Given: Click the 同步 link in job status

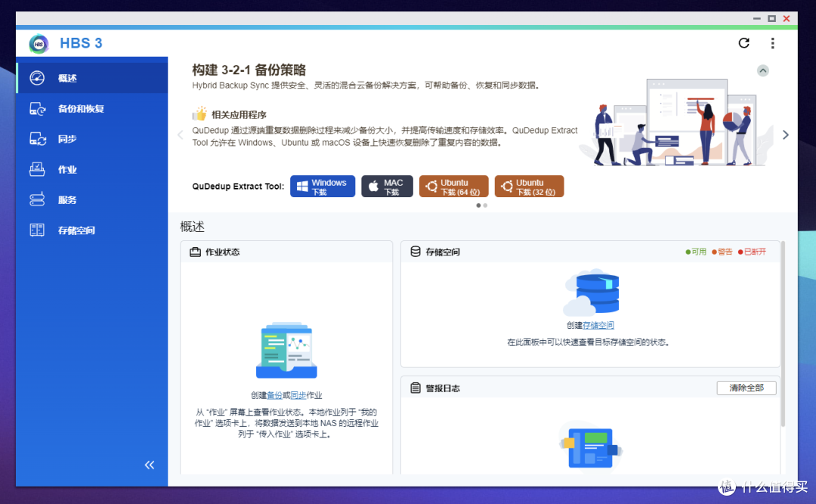Looking at the screenshot, I should coord(298,396).
